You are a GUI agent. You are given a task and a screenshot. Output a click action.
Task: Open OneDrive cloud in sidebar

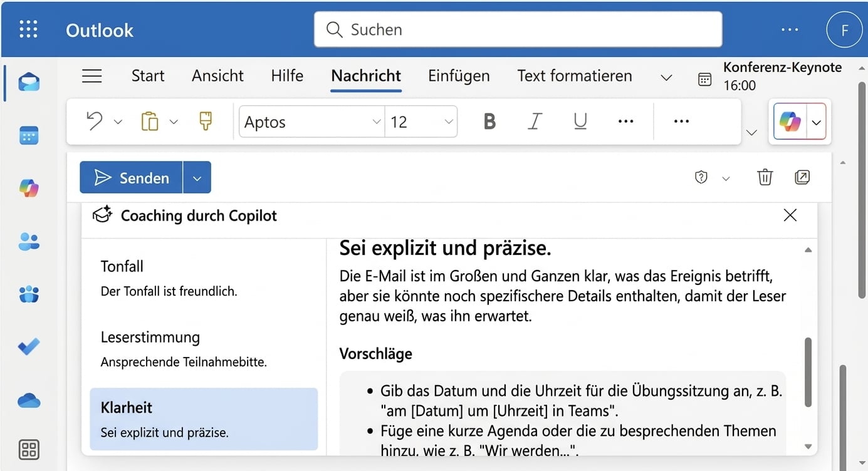(x=29, y=400)
